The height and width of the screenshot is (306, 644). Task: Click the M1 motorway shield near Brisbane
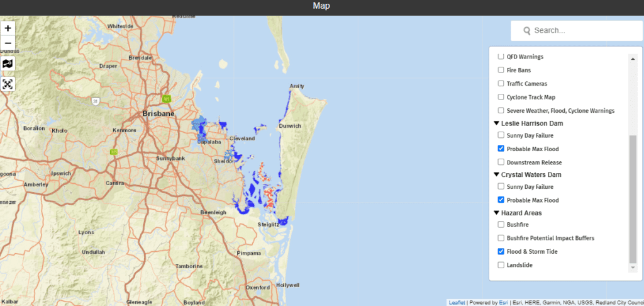[167, 99]
